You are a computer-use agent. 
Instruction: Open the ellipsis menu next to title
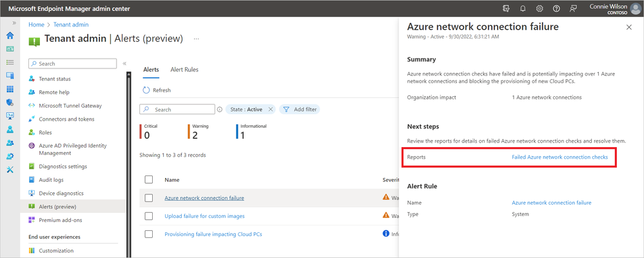tap(196, 39)
